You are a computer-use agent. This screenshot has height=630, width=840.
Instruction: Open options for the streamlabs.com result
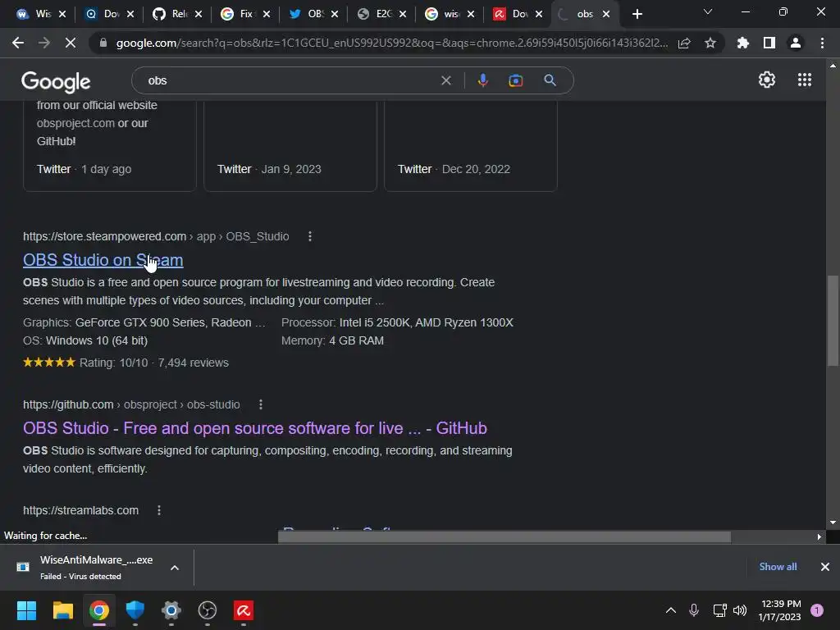[158, 510]
